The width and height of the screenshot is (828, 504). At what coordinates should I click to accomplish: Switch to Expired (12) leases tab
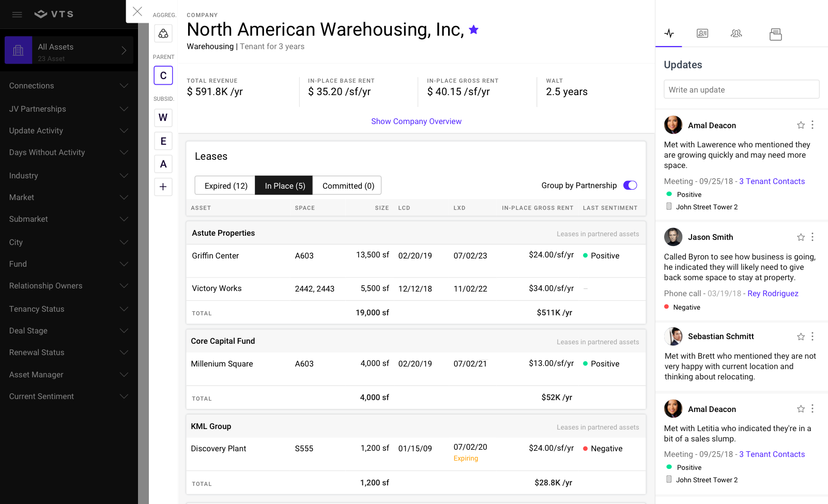[x=225, y=186]
